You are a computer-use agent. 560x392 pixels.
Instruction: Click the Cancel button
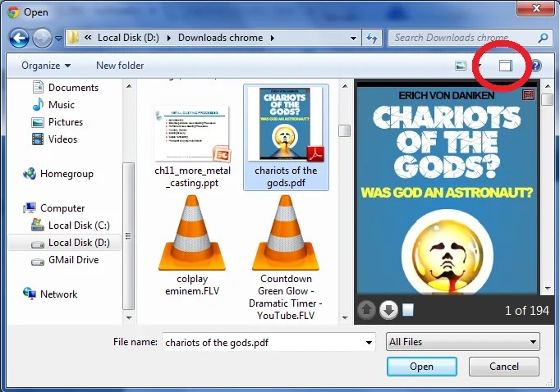tap(504, 367)
